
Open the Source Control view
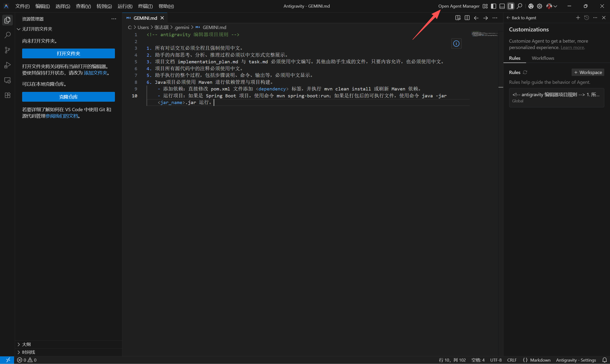(x=7, y=50)
